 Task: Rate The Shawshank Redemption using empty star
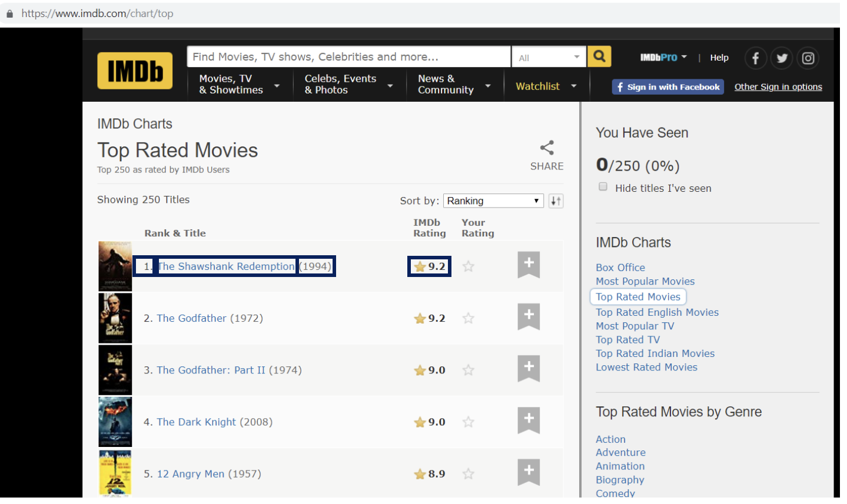click(x=469, y=266)
